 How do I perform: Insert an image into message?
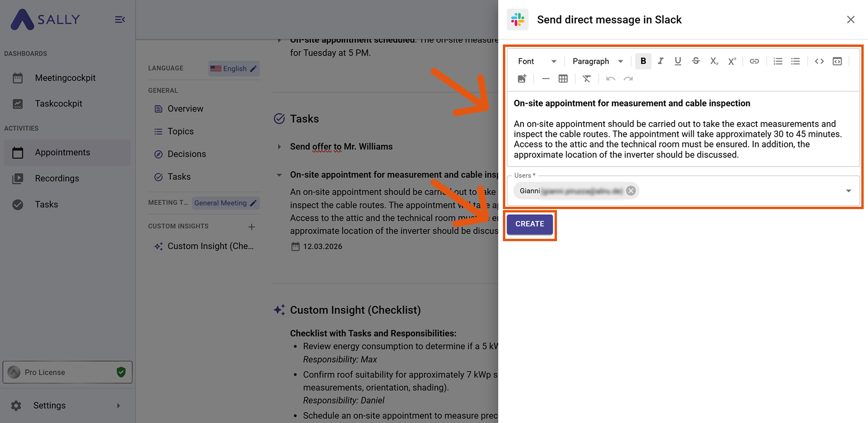522,79
